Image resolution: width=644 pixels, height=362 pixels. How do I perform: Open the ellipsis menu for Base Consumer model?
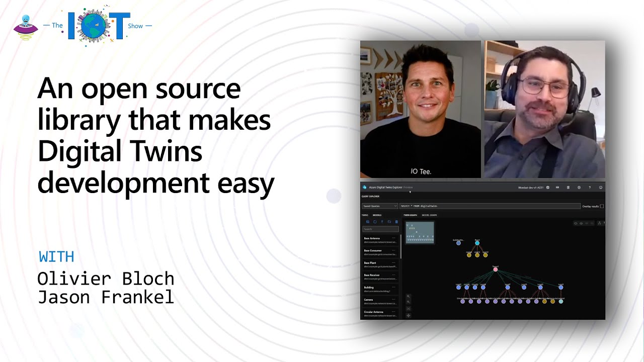click(x=394, y=250)
